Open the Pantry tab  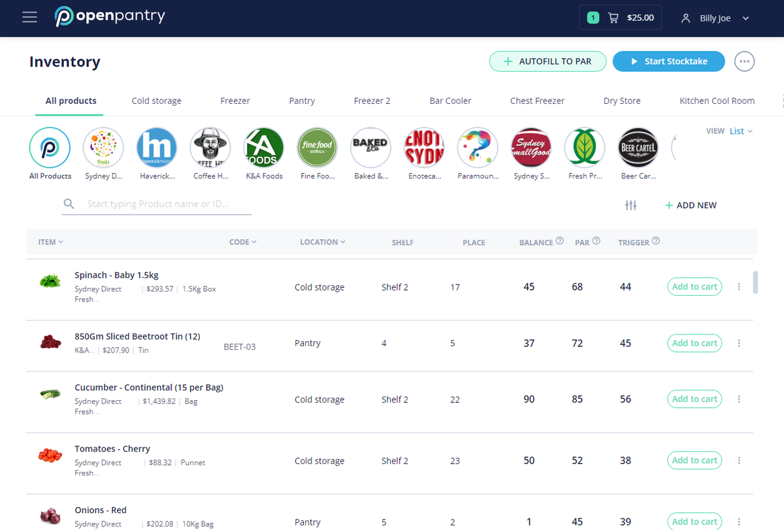302,101
